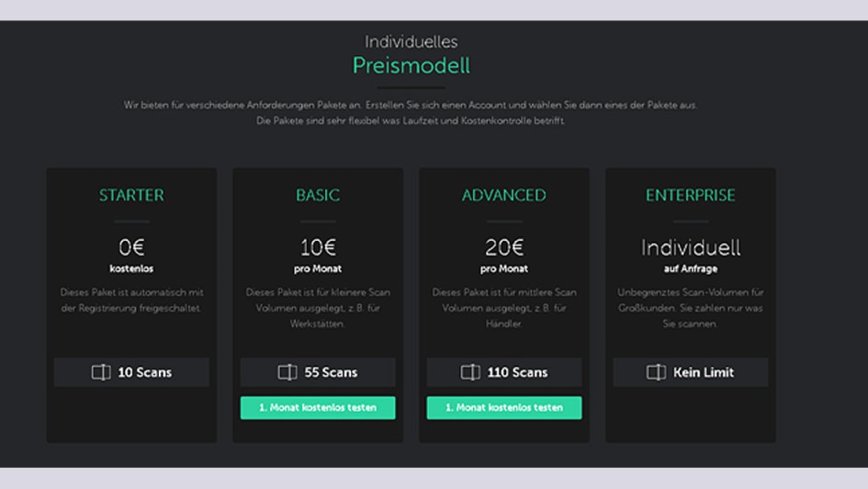The image size is (868, 489).
Task: Click the STARTER plan heading
Action: click(x=131, y=196)
